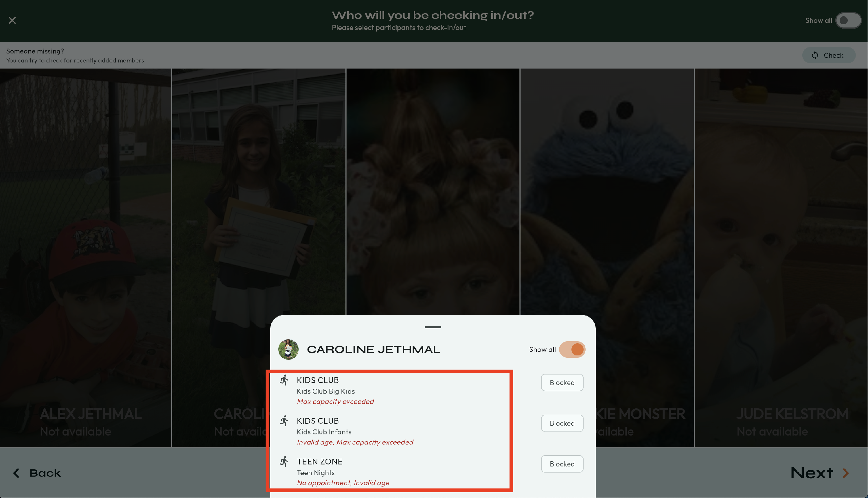Click Blocked button for Teen Nights
The image size is (868, 498).
(562, 464)
